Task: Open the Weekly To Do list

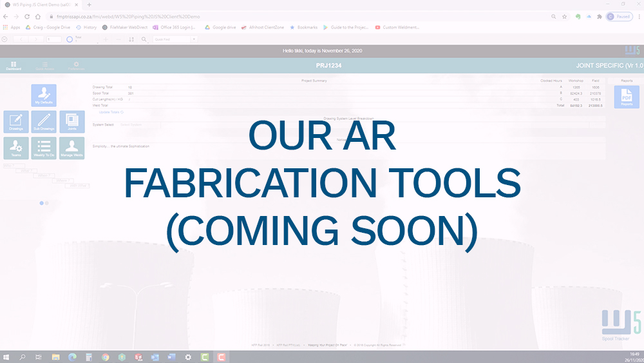Action: (44, 148)
